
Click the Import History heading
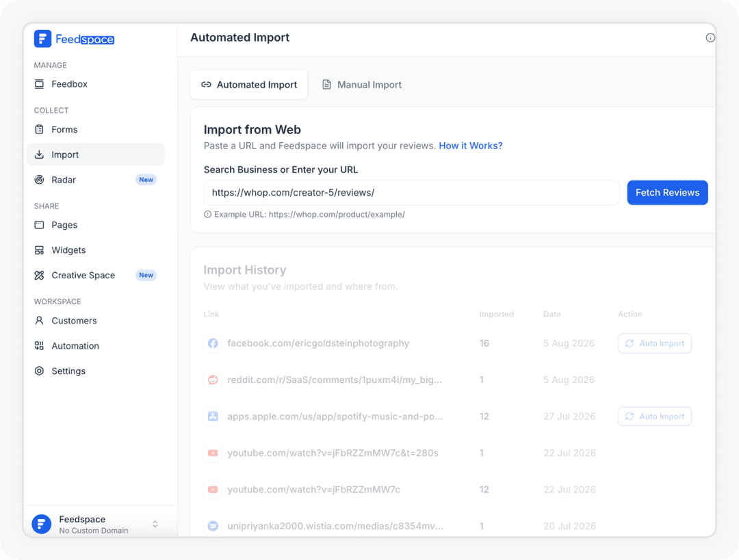coord(244,270)
